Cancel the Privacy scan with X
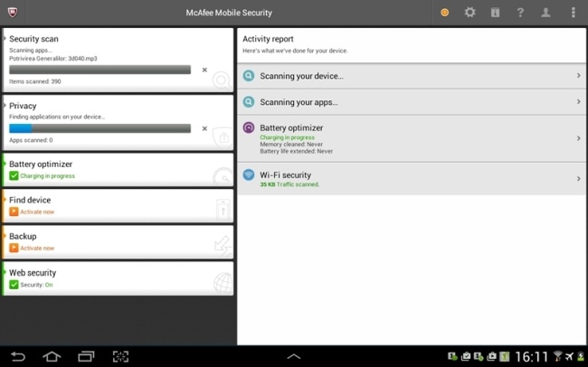 tap(204, 128)
